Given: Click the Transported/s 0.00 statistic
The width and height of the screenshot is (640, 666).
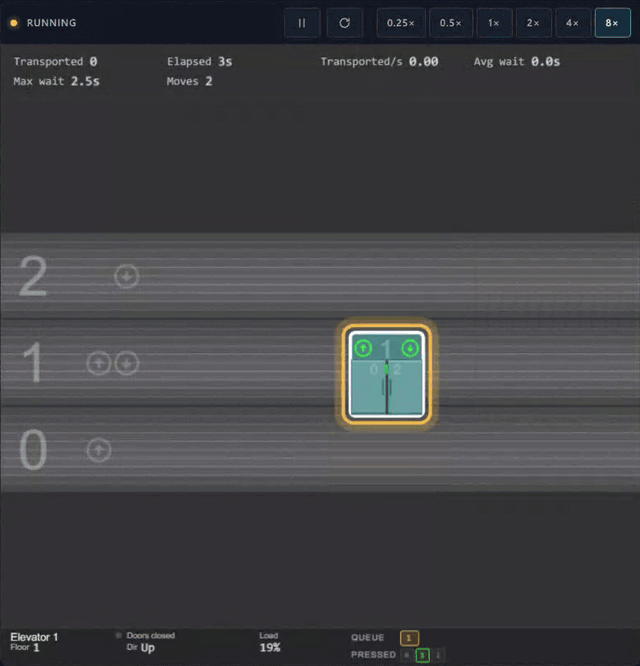Looking at the screenshot, I should [379, 62].
